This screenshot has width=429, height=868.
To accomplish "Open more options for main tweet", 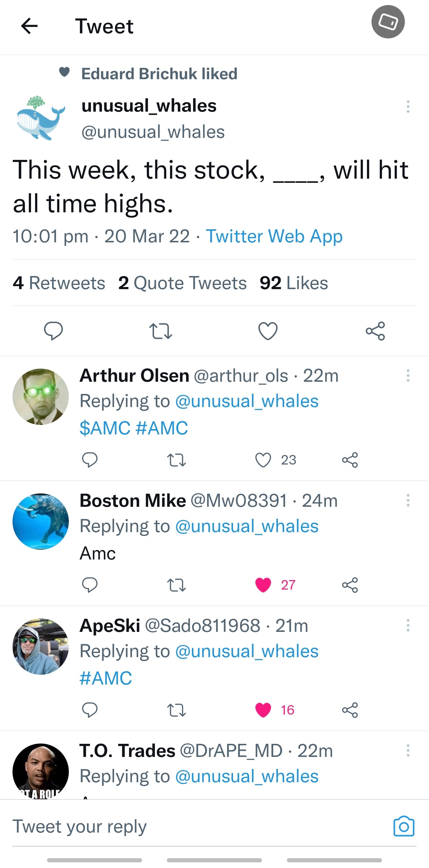I will pos(408,107).
